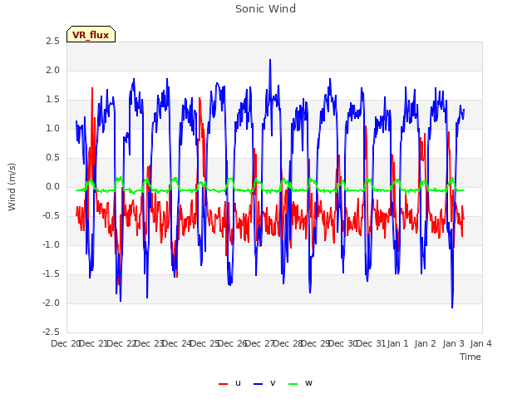Toggle the u series legend entry
Viewport: 532px width, 399px height.
[x=229, y=383]
